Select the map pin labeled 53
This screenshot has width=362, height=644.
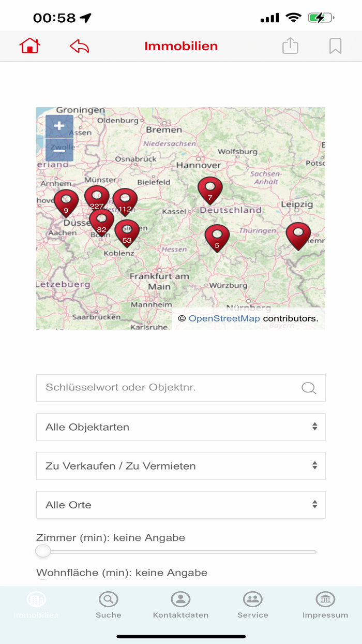127,233
